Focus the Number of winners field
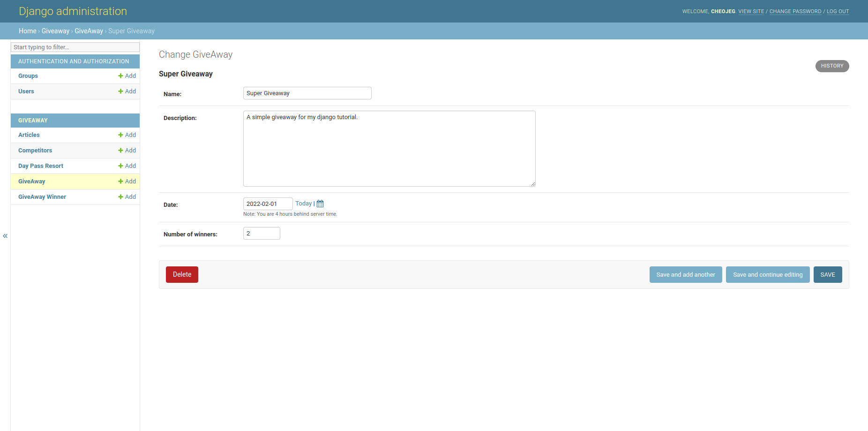 (262, 234)
